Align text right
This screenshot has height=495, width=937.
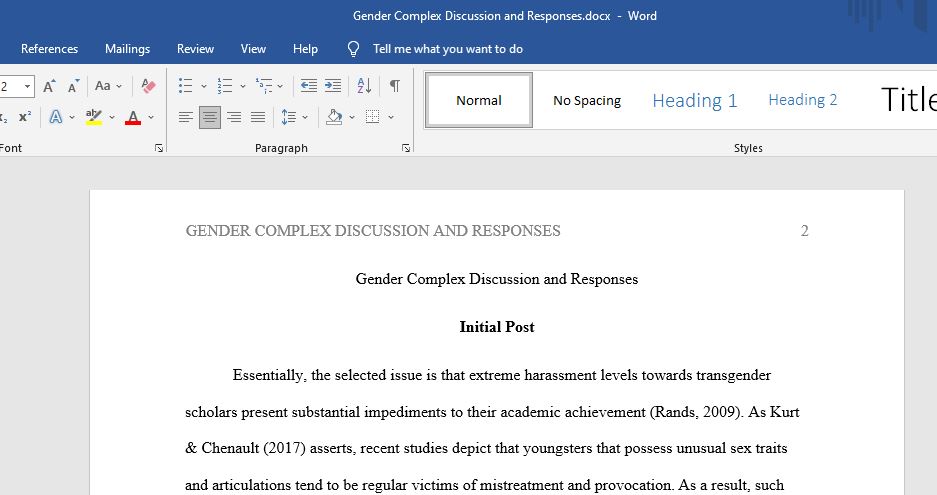coord(234,117)
